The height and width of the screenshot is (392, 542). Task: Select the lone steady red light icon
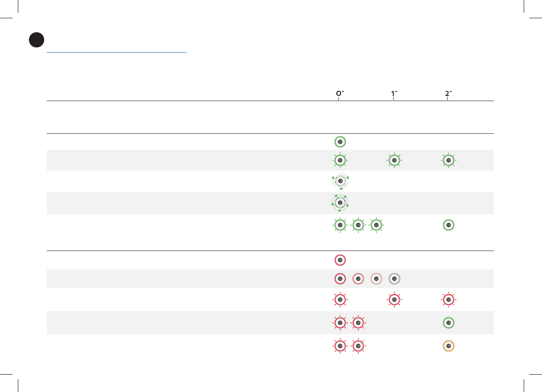point(340,259)
